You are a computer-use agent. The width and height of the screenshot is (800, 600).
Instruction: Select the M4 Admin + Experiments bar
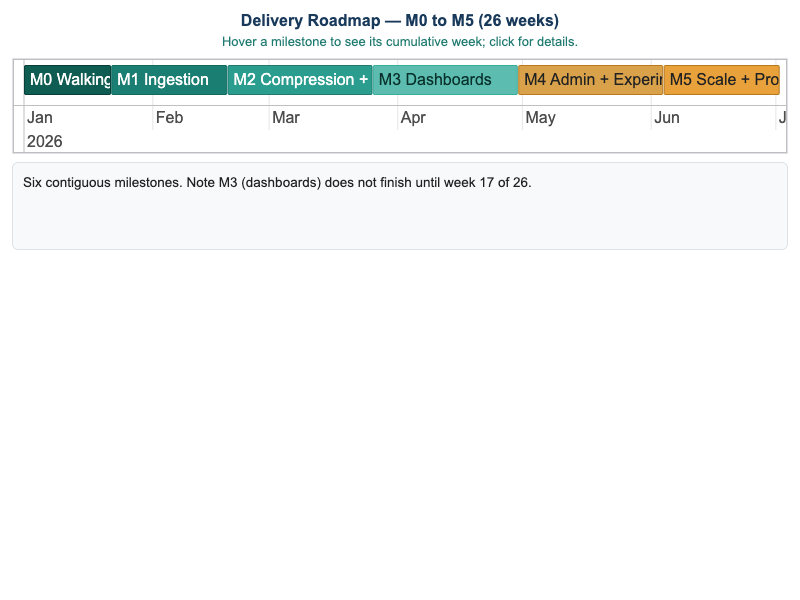click(x=591, y=80)
